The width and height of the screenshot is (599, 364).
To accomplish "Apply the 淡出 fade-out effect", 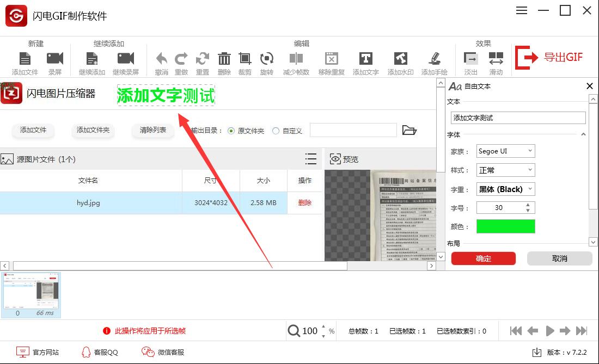I will point(472,60).
